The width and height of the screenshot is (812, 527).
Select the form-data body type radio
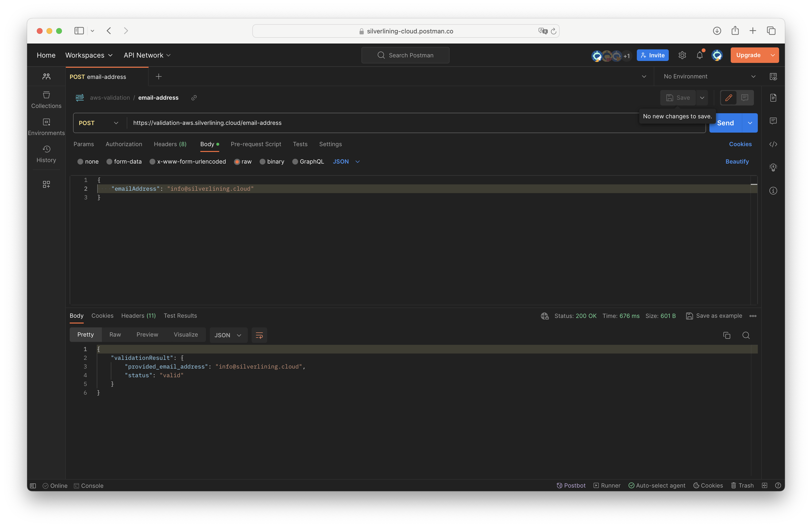[110, 162]
